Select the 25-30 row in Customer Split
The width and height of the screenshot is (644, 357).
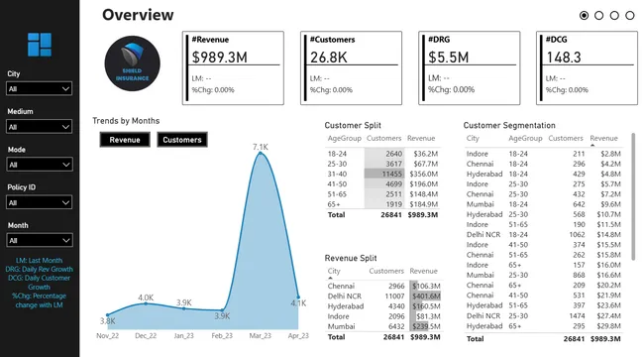point(382,164)
